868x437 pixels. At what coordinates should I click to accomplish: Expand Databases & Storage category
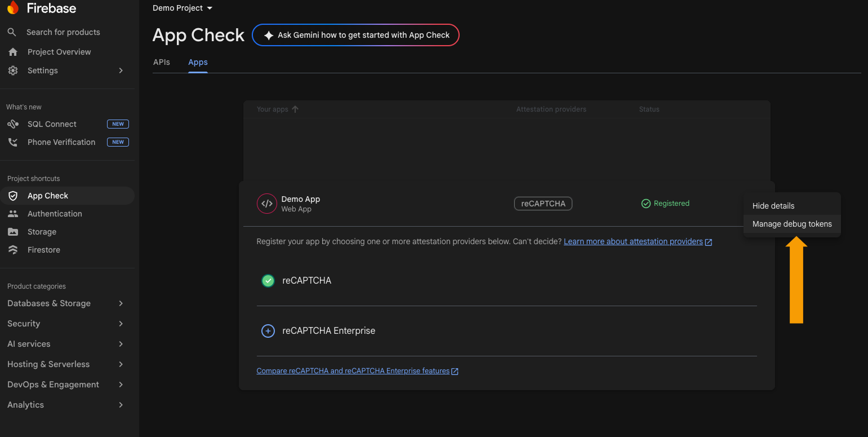[121, 303]
